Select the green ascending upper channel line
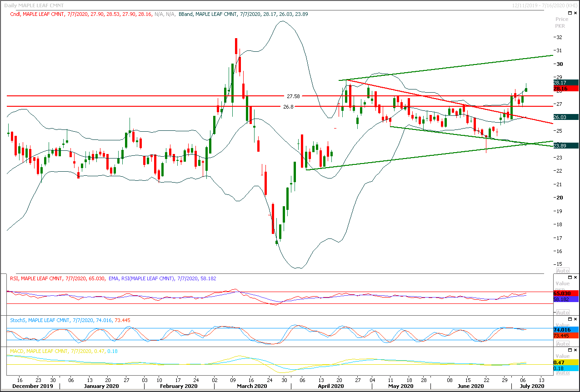The width and height of the screenshot is (580, 392). point(445,68)
